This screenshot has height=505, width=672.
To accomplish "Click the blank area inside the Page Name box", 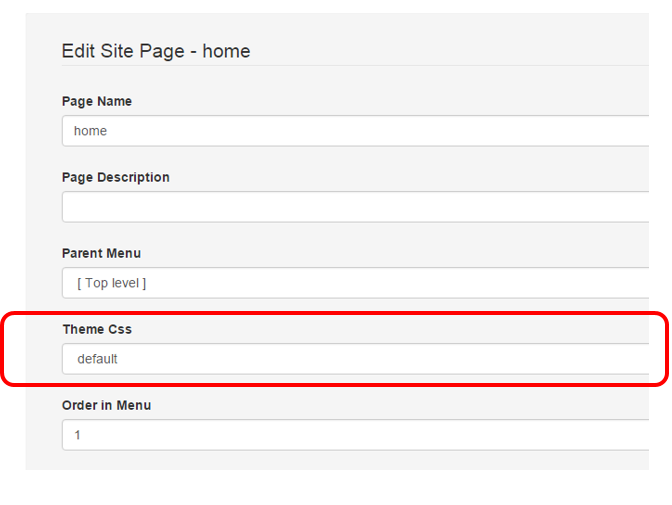I will click(x=377, y=131).
